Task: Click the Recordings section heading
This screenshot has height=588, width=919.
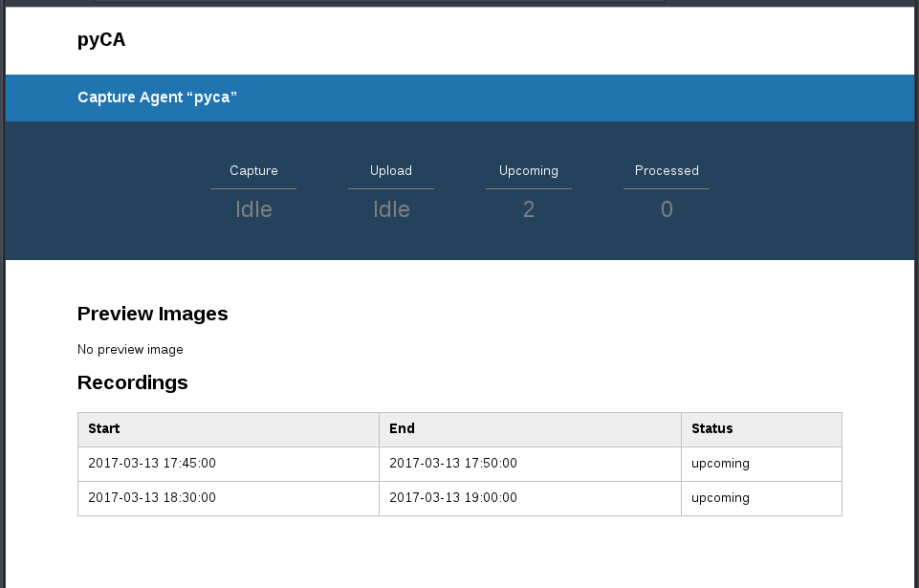Action: [x=132, y=382]
